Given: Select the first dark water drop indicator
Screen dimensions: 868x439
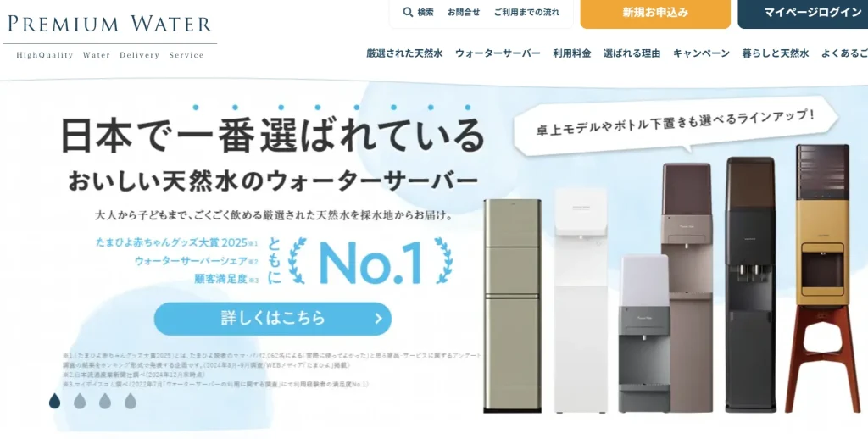Looking at the screenshot, I should (55, 401).
